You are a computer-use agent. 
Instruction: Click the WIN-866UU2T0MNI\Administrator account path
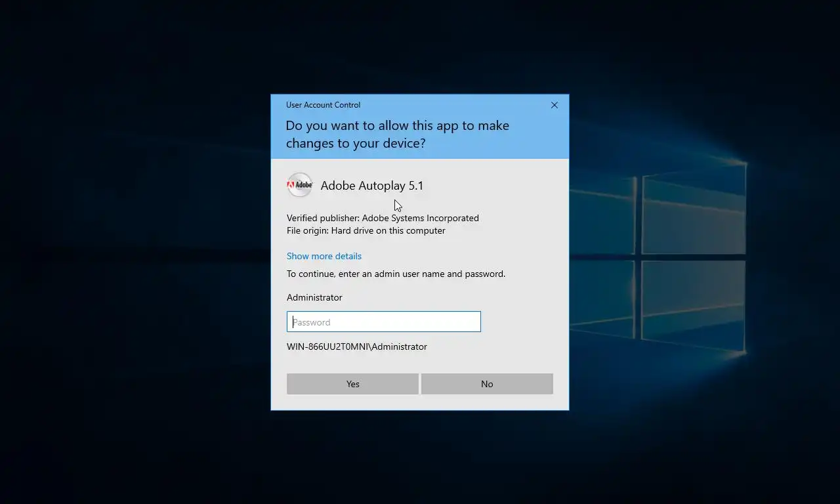[x=357, y=346]
